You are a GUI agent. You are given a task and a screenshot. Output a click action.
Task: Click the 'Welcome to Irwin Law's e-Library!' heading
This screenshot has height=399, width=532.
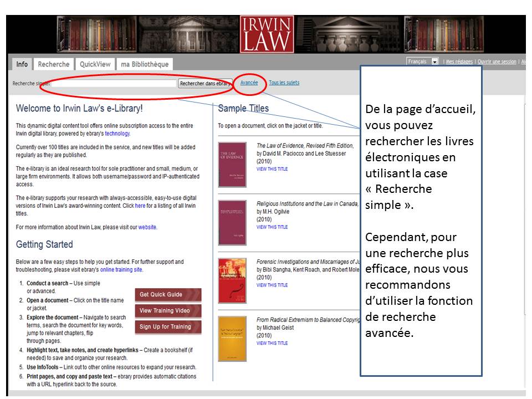point(79,108)
